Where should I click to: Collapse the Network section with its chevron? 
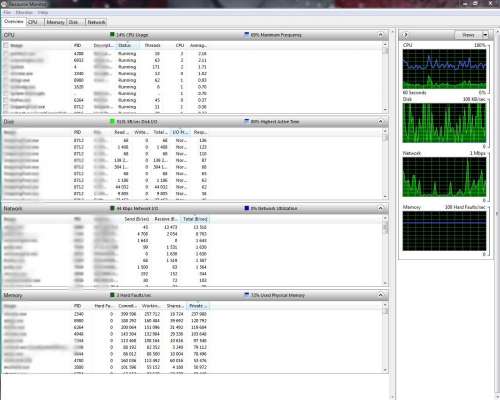tap(381, 208)
